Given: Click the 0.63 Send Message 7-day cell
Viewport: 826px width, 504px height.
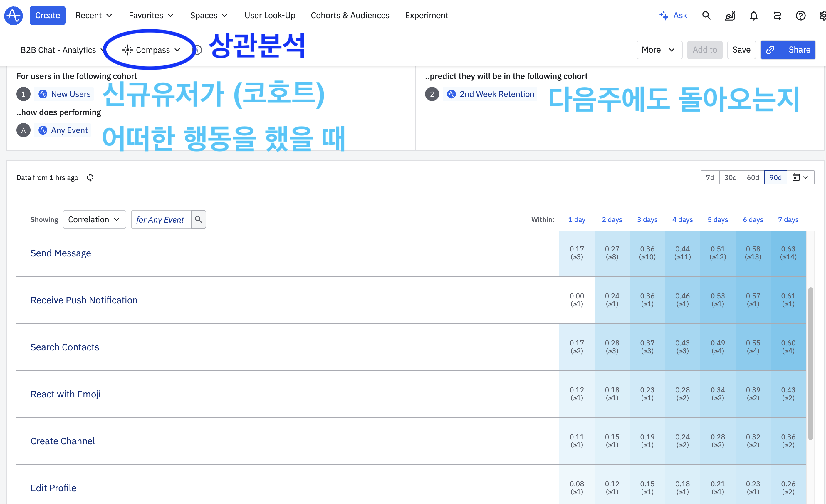Looking at the screenshot, I should (788, 253).
